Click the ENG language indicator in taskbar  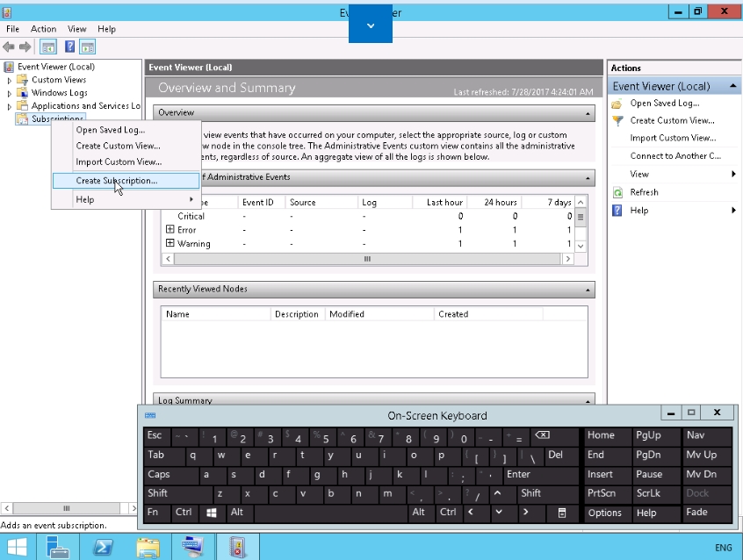click(x=723, y=548)
